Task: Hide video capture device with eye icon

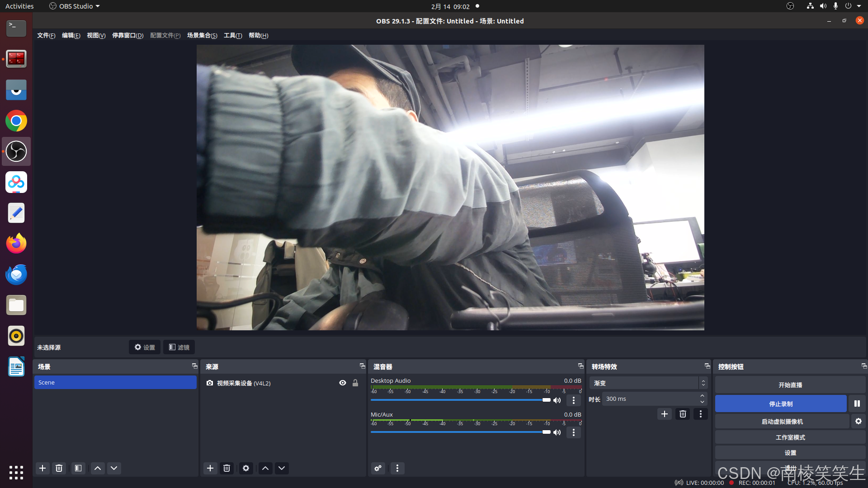Action: [x=343, y=383]
